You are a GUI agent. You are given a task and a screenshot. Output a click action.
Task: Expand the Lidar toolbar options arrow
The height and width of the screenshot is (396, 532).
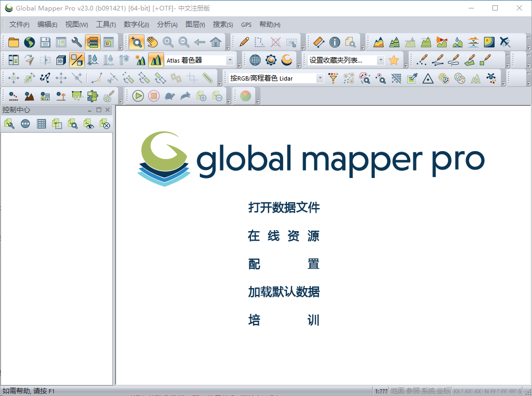[504, 83]
